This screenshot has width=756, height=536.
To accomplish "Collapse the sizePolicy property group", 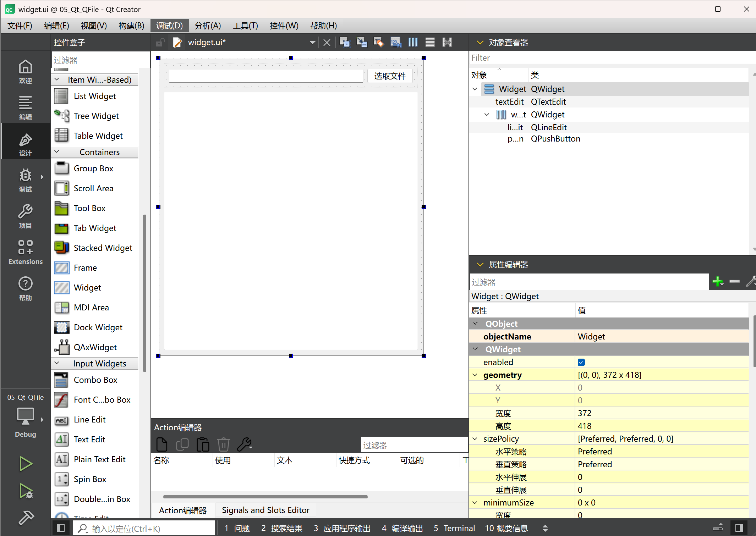I will (x=475, y=439).
